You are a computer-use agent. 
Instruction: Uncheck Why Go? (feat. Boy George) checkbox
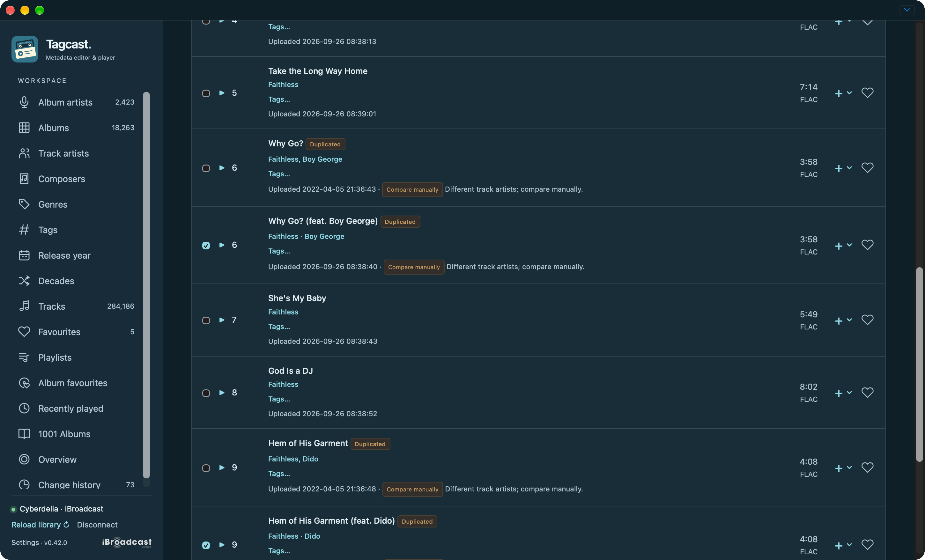206,246
